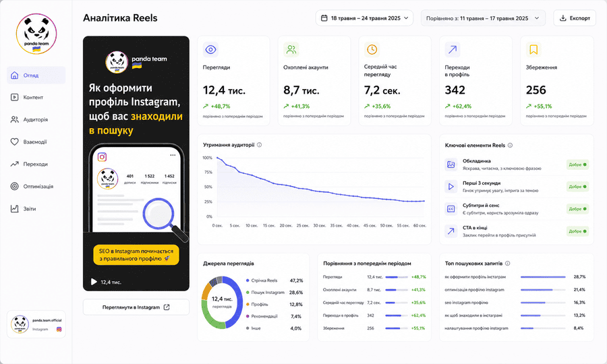Screen dimensions: 607x364
Task: Click query seo instagram профілю
Action: [467, 303]
